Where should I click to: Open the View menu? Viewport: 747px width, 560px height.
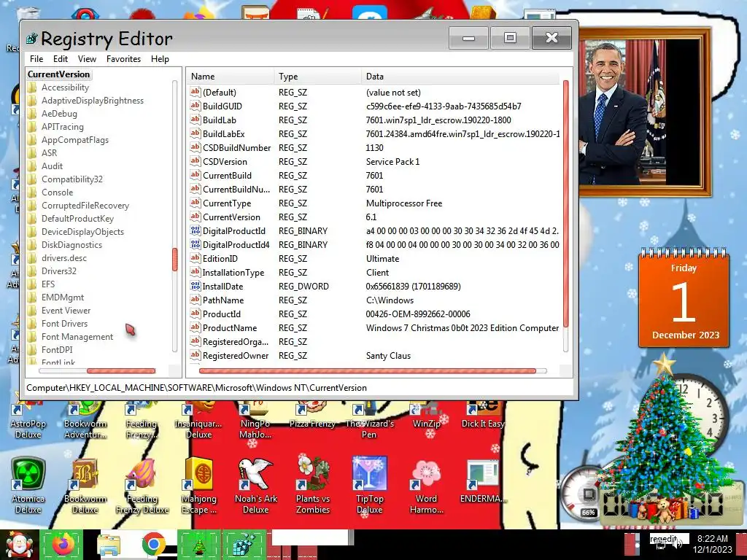tap(87, 58)
